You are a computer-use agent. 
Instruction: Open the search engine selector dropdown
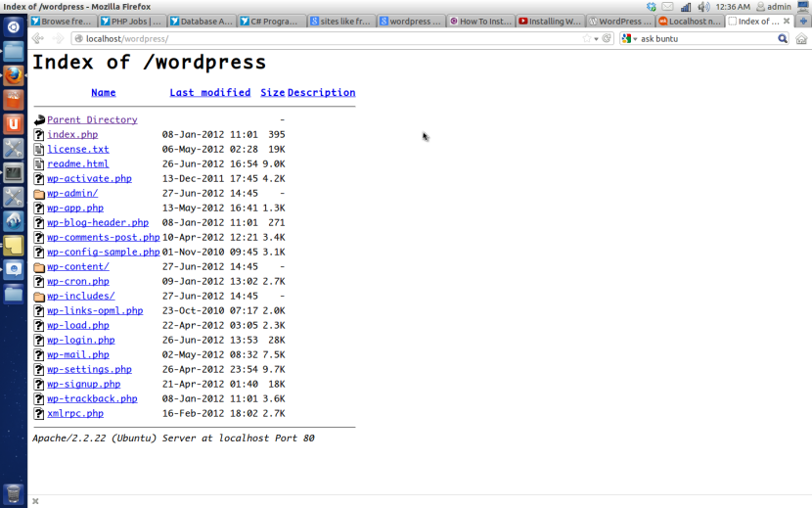(630, 39)
